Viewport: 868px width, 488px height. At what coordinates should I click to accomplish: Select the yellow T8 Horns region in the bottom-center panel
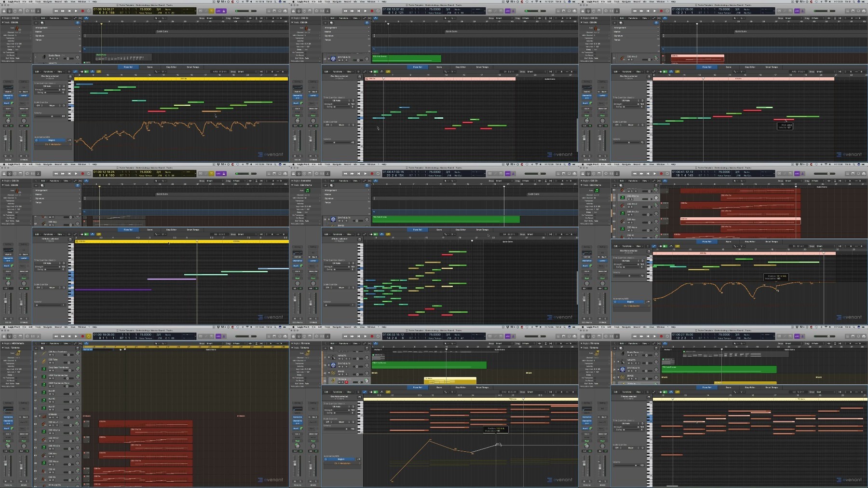[449, 380]
